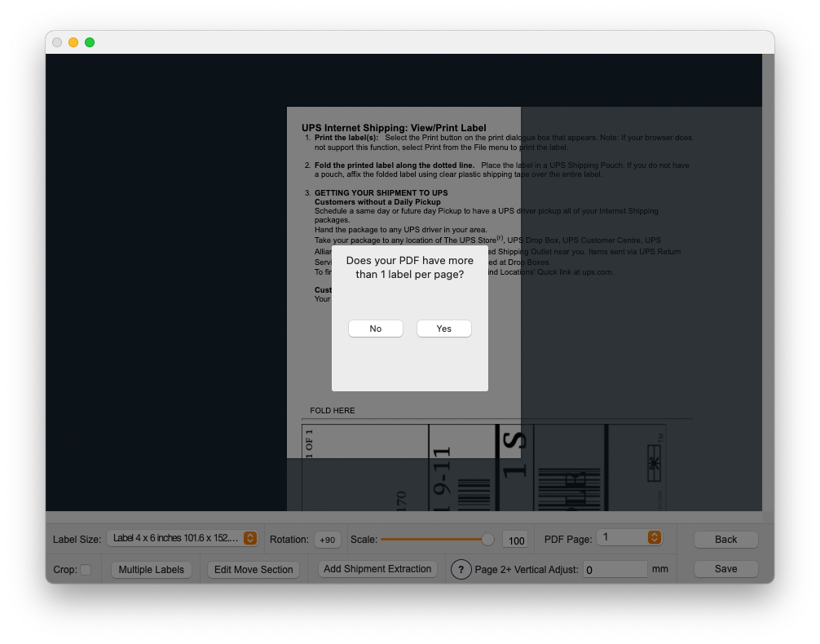Answer No in the label dialog
Image resolution: width=820 pixels, height=644 pixels.
[x=376, y=329]
